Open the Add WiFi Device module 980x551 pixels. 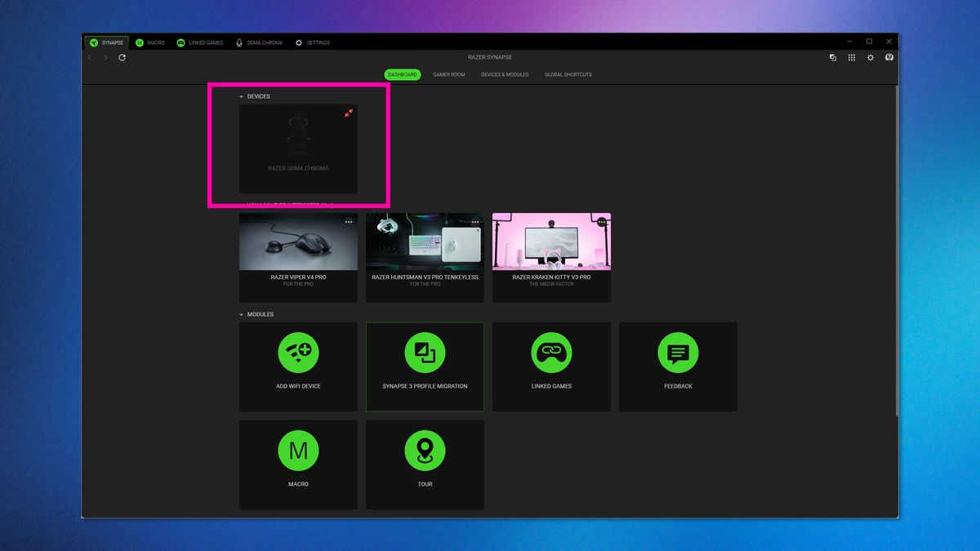298,367
